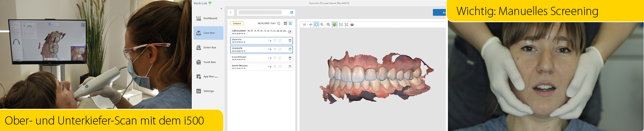Delete the Unterkiefer file
The height and width of the screenshot is (131, 644).
(x=290, y=49)
